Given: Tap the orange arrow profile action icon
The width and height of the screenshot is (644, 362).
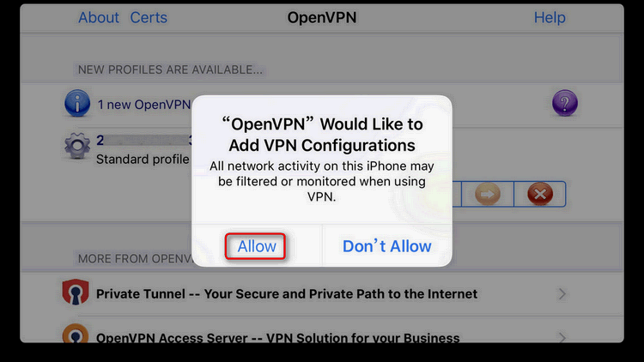Looking at the screenshot, I should coord(488,194).
